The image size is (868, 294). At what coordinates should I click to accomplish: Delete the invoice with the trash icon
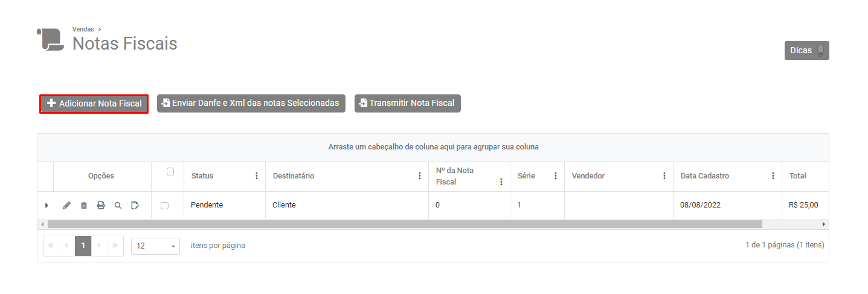(x=84, y=206)
